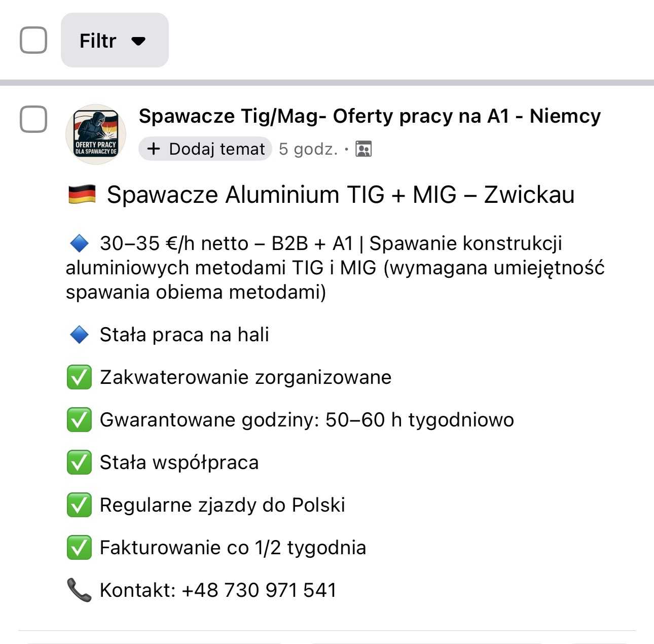The image size is (654, 644).
Task: Click the Dodaj temat button
Action: point(205,149)
